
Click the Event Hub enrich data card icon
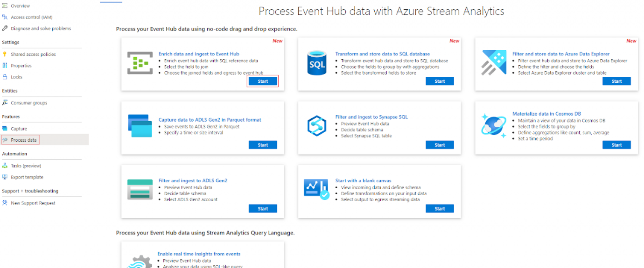pos(140,63)
